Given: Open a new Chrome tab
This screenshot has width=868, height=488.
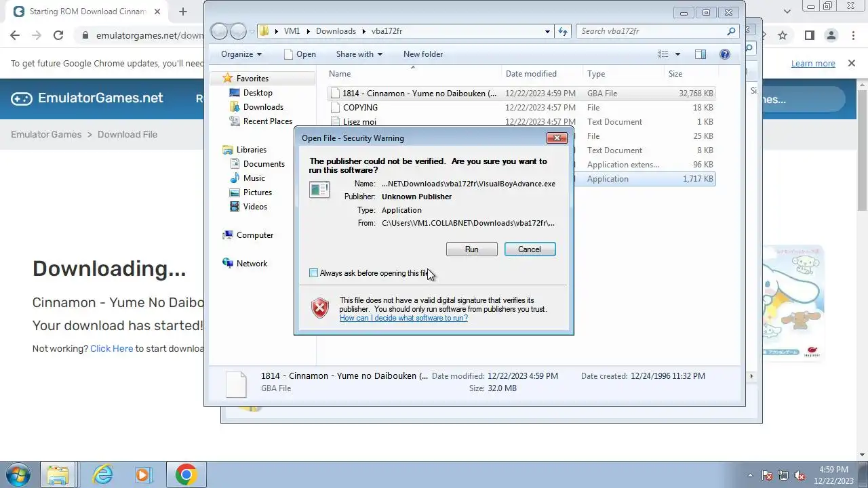Looking at the screenshot, I should (x=183, y=12).
